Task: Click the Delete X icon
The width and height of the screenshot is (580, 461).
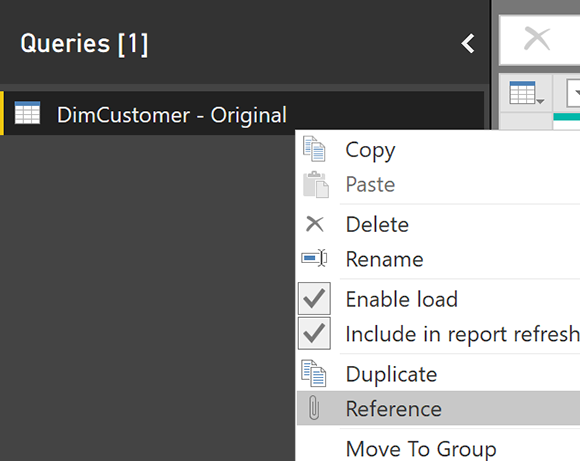Action: pos(315,224)
